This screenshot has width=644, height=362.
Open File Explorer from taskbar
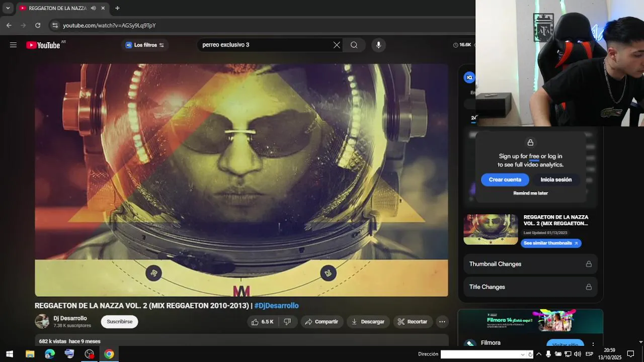click(30, 354)
